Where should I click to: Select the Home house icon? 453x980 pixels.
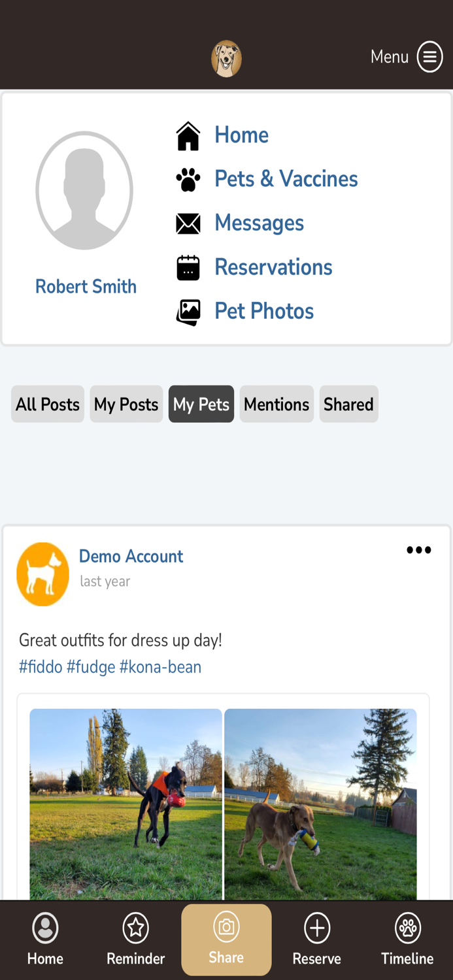[x=188, y=135]
